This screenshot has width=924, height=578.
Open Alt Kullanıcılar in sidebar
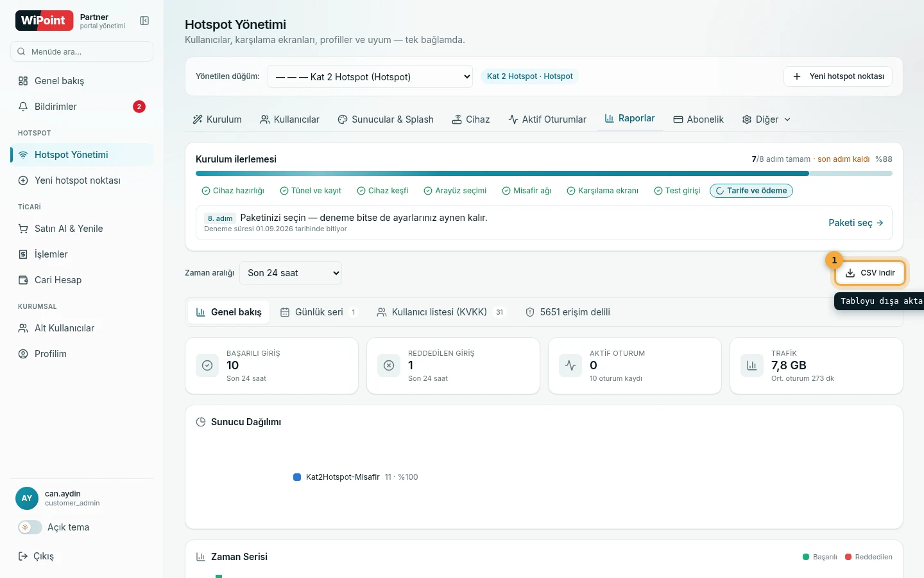coord(81,328)
